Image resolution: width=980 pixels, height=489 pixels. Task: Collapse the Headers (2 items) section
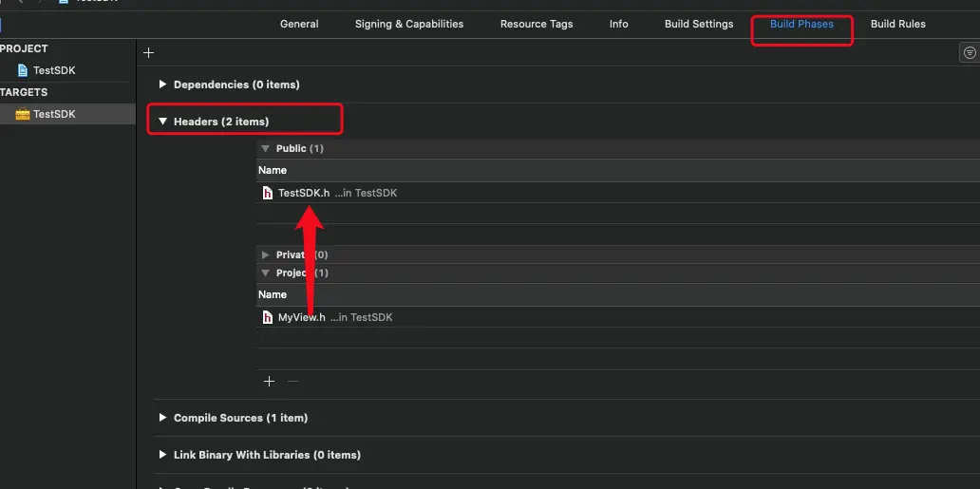[x=162, y=122]
